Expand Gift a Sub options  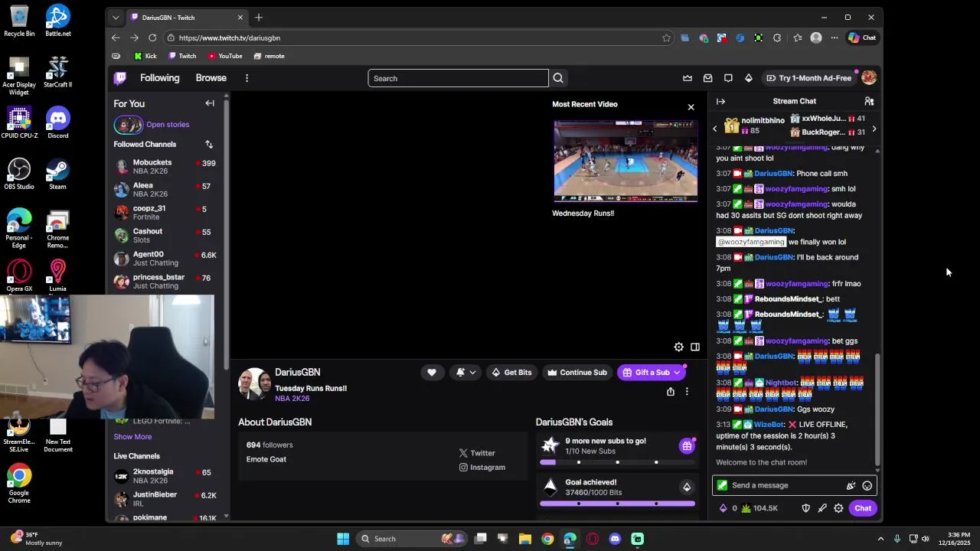pos(677,373)
